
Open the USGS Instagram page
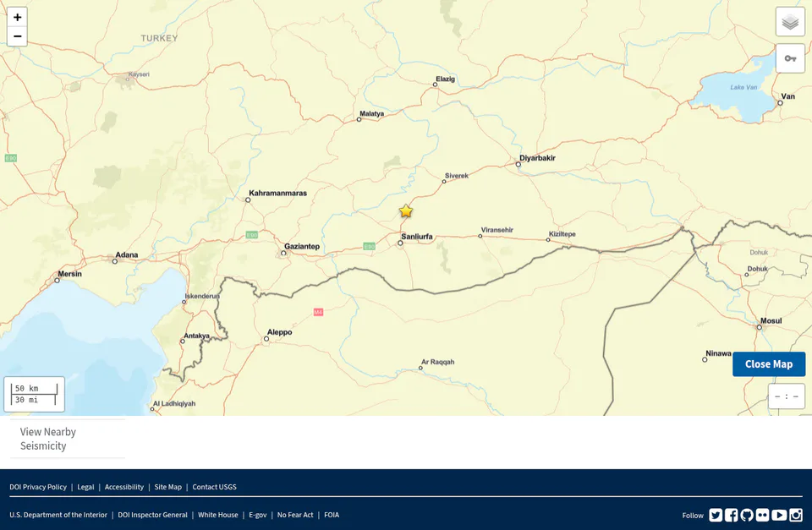coord(796,515)
